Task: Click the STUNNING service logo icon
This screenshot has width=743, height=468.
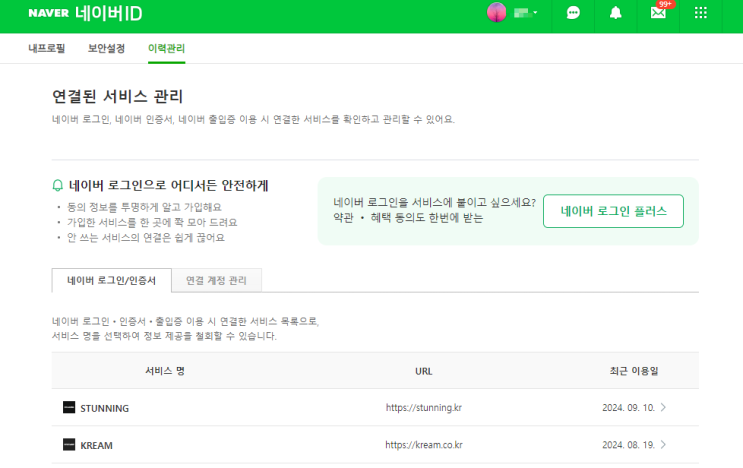Action: pyautogui.click(x=69, y=407)
